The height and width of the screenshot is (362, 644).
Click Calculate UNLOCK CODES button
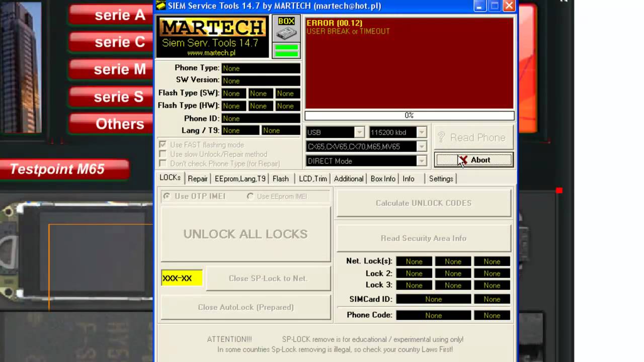click(x=424, y=203)
